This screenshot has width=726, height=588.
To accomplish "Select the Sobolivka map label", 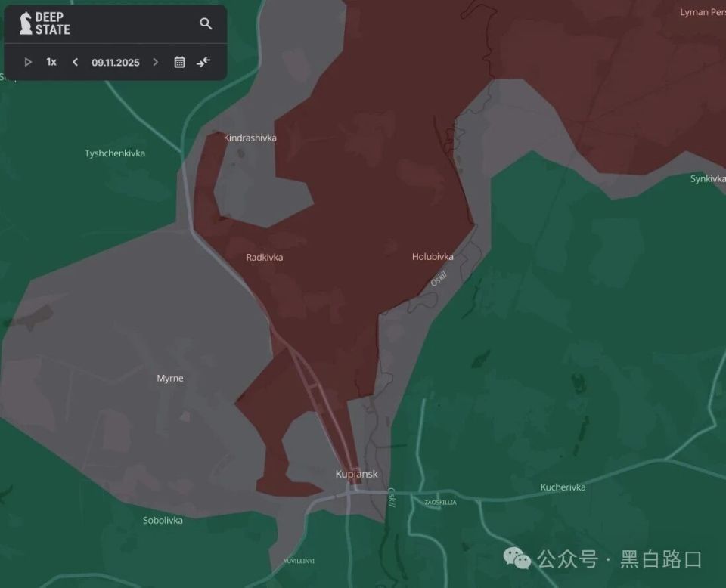I will pyautogui.click(x=163, y=521).
